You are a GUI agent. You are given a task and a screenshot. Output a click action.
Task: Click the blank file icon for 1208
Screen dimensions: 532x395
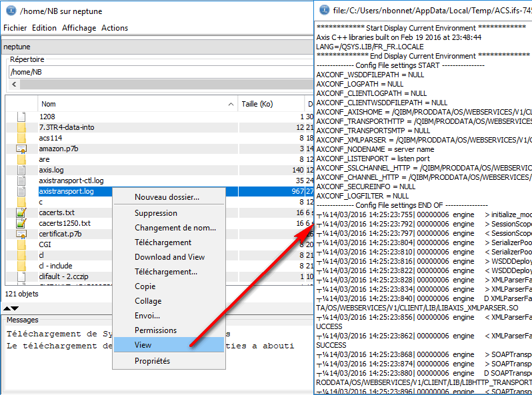[21, 117]
